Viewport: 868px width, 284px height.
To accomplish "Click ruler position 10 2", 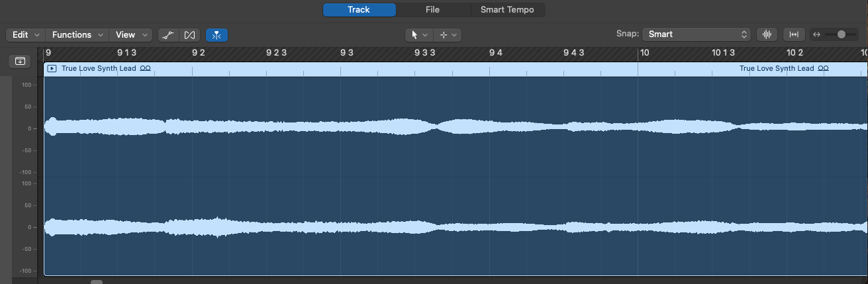I will click(795, 52).
